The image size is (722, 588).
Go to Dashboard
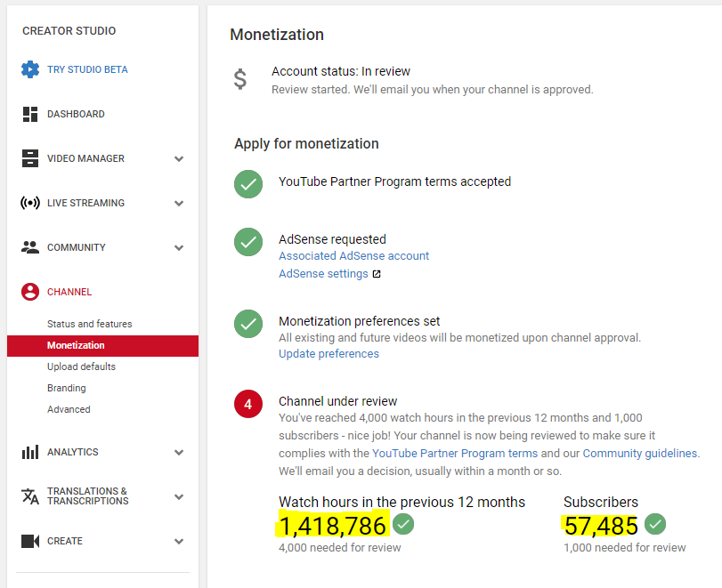pyautogui.click(x=76, y=114)
